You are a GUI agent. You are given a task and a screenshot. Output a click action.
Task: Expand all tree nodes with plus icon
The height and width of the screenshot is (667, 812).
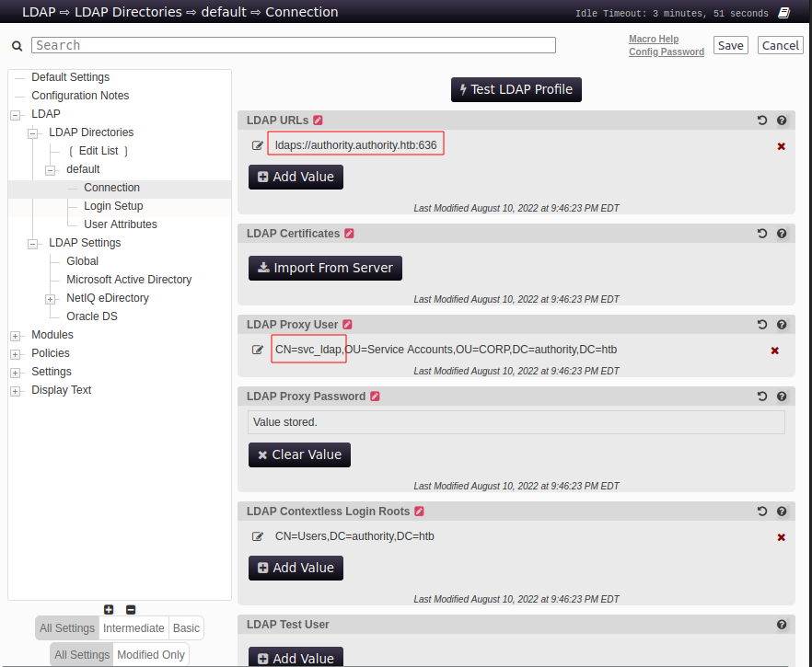tap(109, 609)
